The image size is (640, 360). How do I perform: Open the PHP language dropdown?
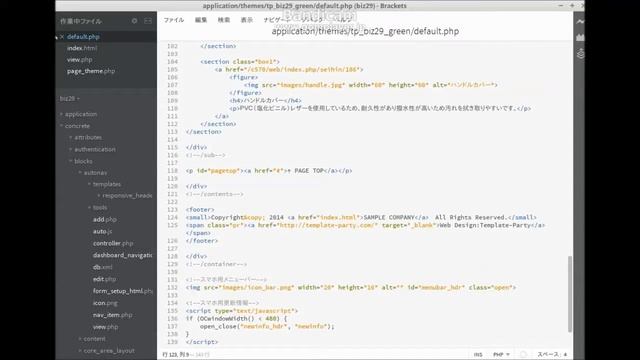point(501,355)
